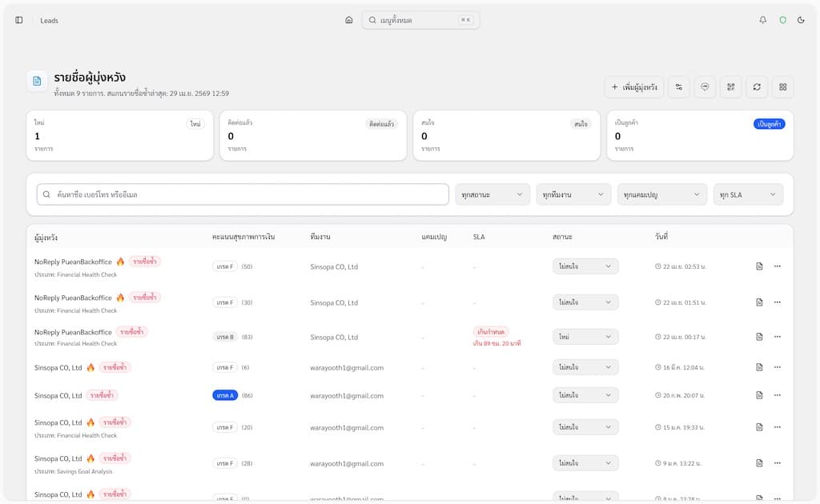The width and height of the screenshot is (820, 504).
Task: Open more options for grade A lead row
Action: point(777,395)
